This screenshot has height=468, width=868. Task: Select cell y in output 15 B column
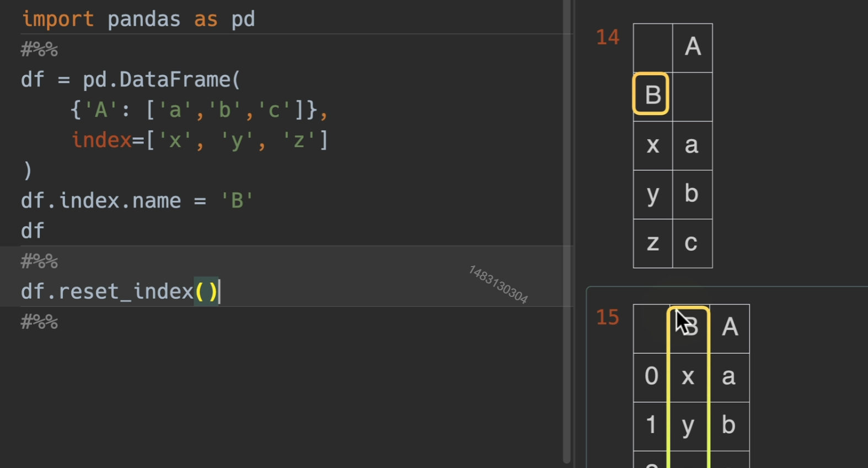(688, 426)
